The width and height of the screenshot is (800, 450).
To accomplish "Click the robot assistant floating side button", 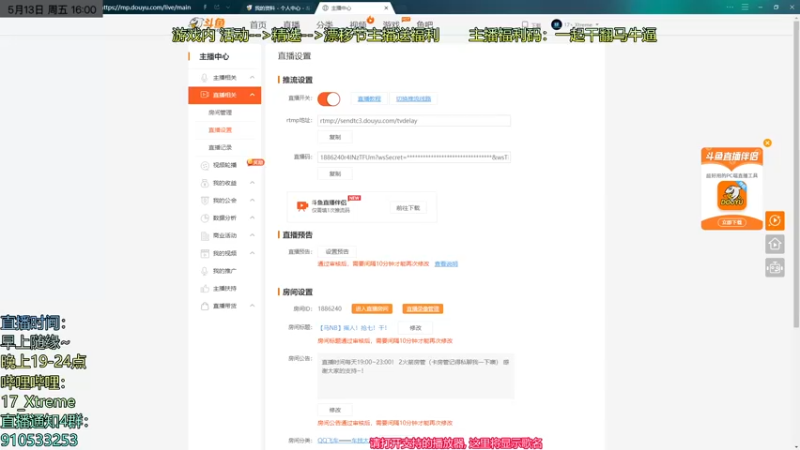I will [x=774, y=268].
